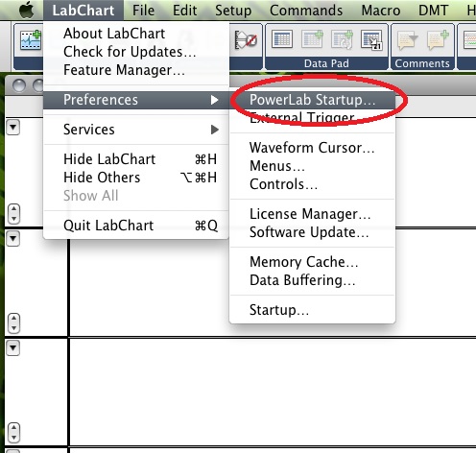Click the Data Pad toolbar group label

(326, 63)
